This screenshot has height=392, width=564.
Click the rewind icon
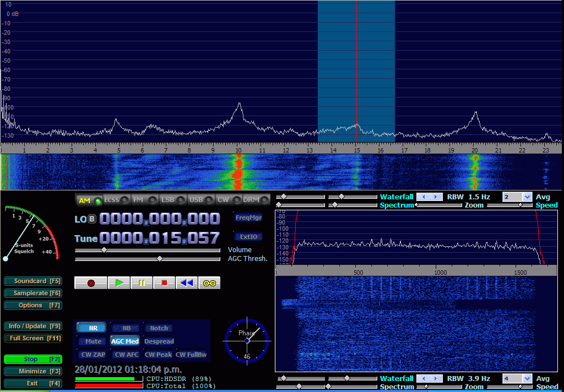click(x=186, y=282)
